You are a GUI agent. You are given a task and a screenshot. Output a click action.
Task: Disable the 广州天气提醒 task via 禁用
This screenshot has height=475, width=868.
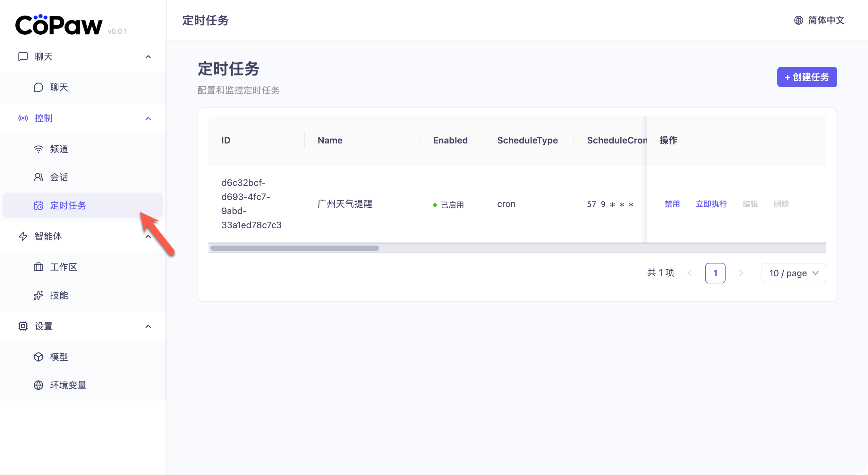click(x=672, y=204)
